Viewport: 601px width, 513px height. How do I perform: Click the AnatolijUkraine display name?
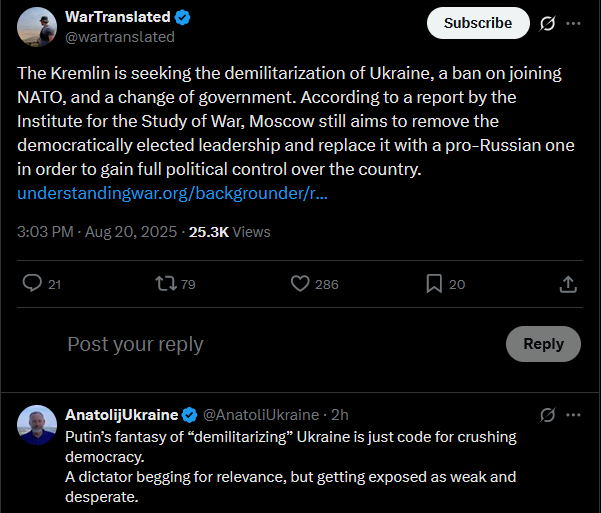point(121,414)
